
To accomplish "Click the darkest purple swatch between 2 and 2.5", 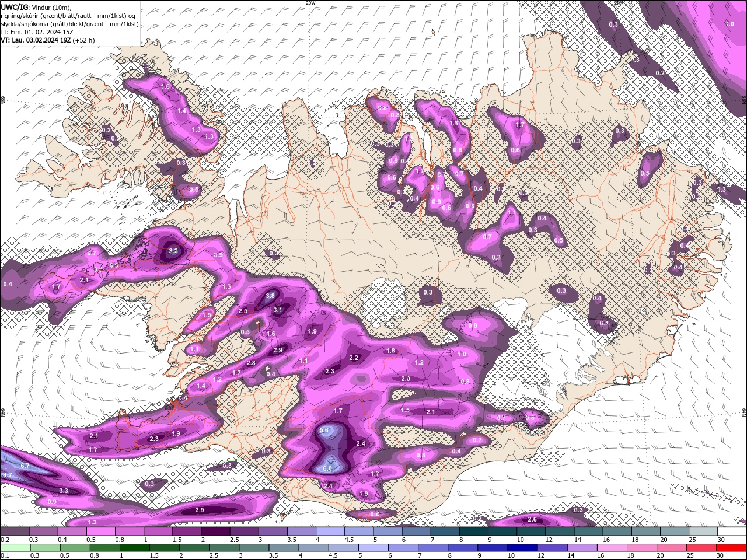I will click(215, 531).
